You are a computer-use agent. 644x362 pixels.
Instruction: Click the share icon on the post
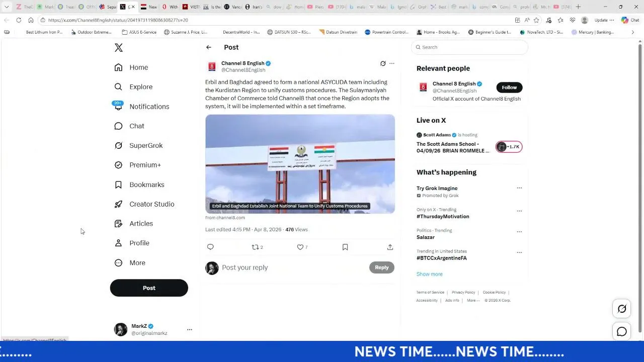coord(390,247)
